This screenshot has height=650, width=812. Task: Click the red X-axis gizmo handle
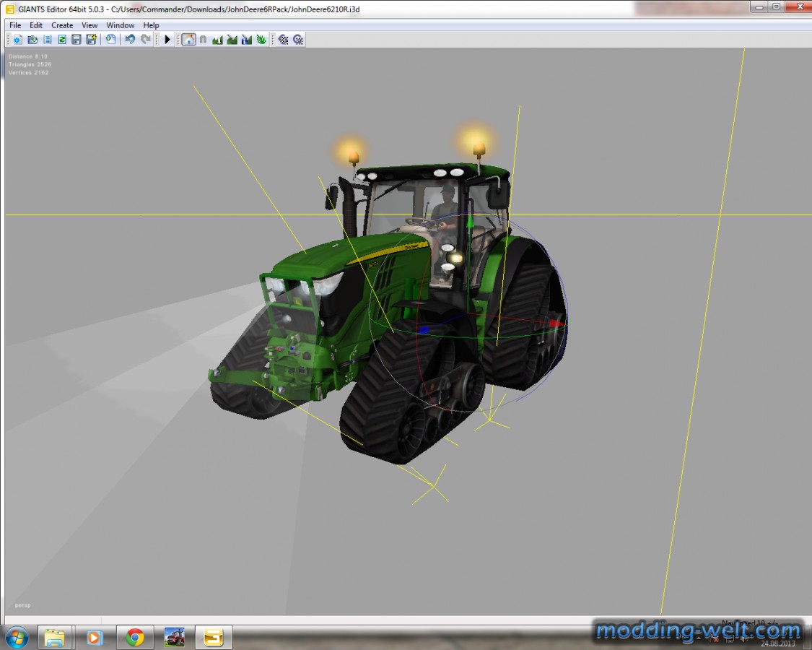(556, 324)
